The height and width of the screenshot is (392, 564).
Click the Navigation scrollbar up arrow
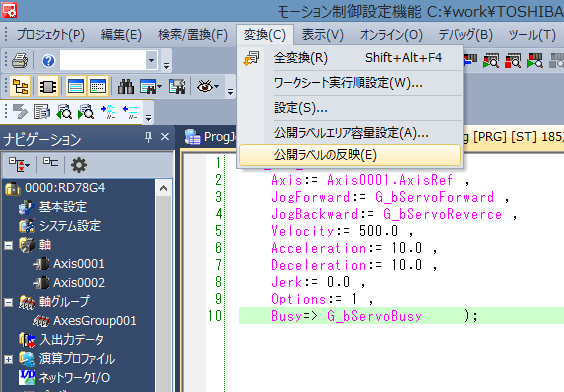tap(163, 188)
